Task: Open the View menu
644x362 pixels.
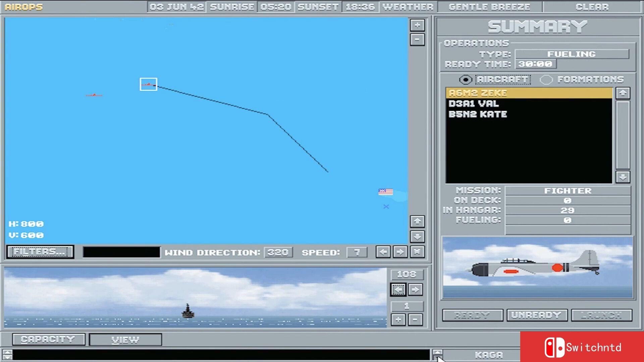Action: [125, 340]
